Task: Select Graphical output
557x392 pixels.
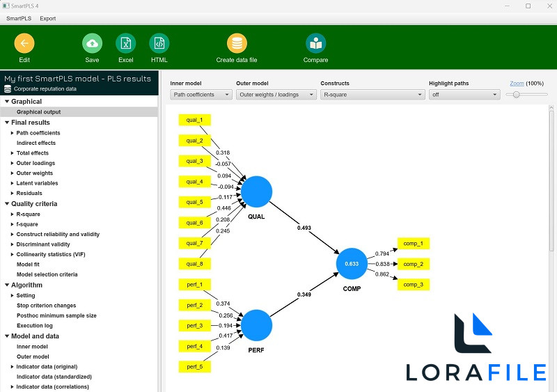Action: [79, 112]
